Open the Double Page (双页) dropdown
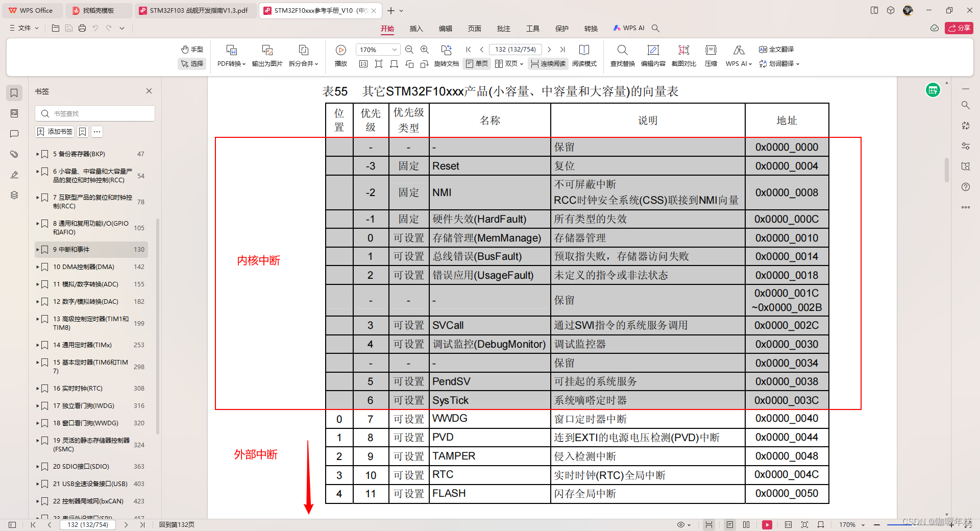The image size is (980, 531). tap(509, 64)
